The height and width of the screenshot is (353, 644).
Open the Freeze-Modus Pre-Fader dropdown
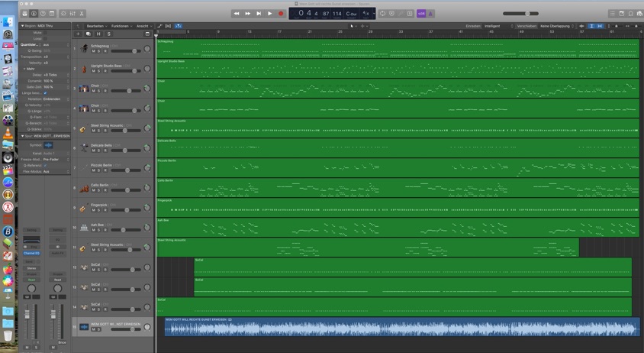(x=56, y=159)
